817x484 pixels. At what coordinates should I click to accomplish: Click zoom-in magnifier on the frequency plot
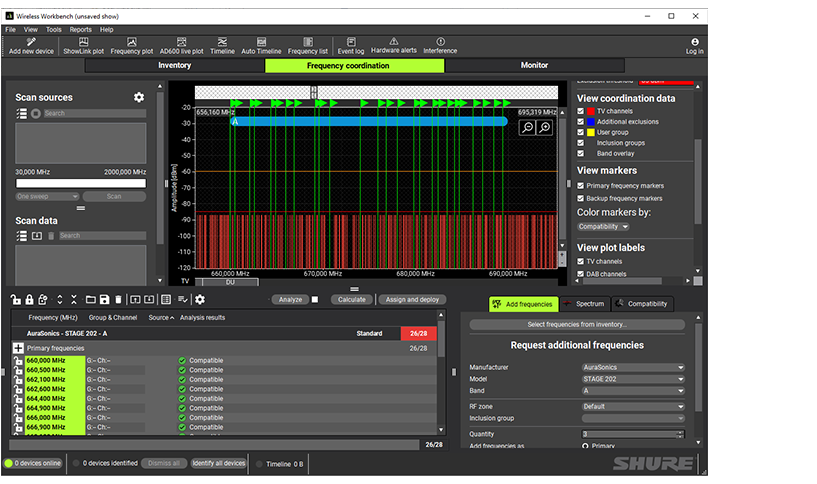pos(544,128)
